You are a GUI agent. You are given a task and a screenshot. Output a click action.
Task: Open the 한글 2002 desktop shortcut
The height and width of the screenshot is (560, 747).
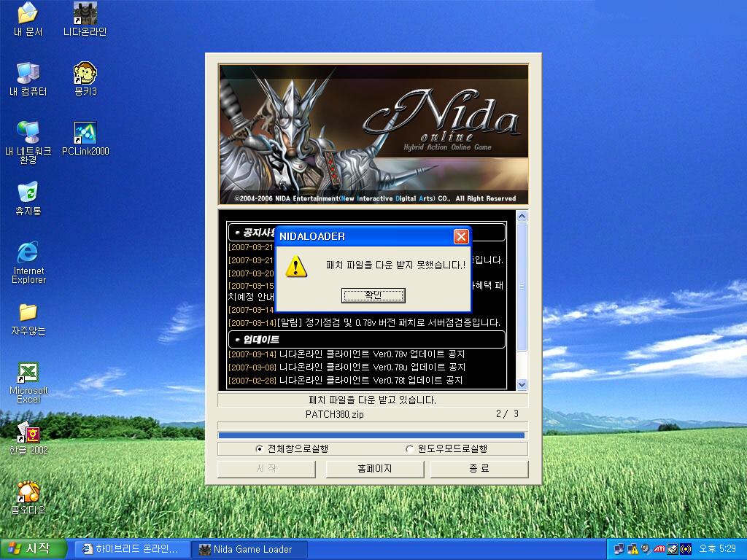tap(28, 432)
